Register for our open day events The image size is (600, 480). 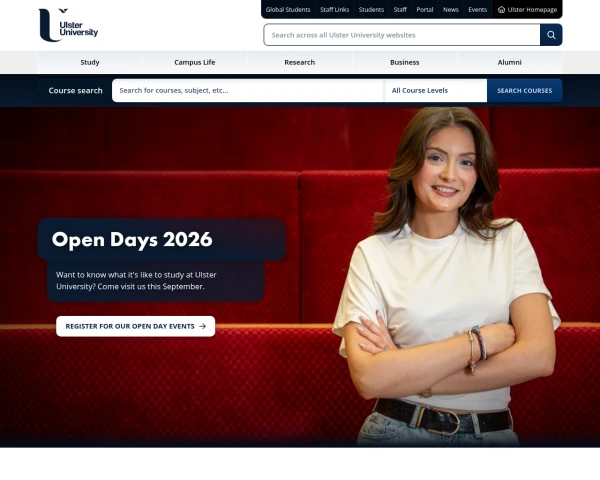[135, 327]
